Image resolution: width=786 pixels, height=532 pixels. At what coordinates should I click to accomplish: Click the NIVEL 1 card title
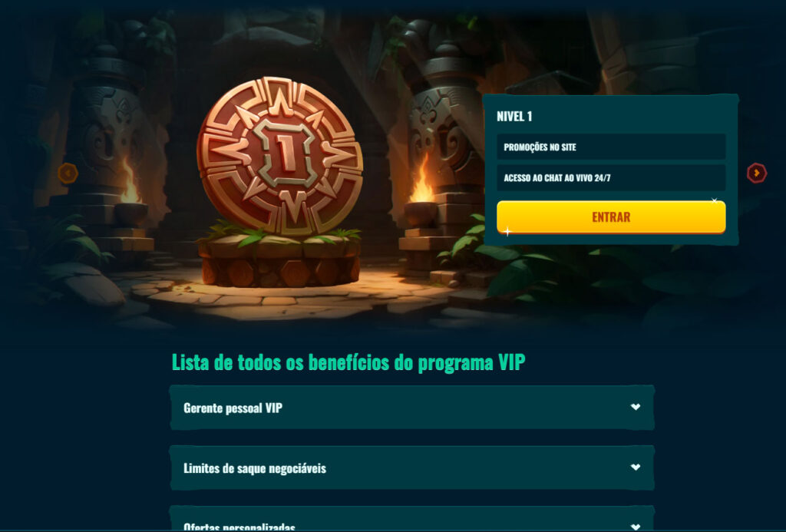pos(514,117)
